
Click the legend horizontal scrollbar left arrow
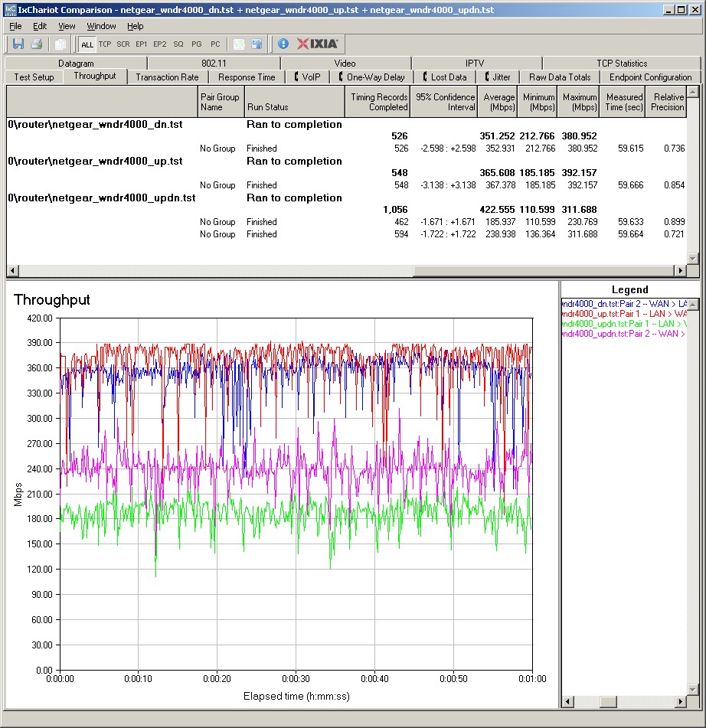567,701
